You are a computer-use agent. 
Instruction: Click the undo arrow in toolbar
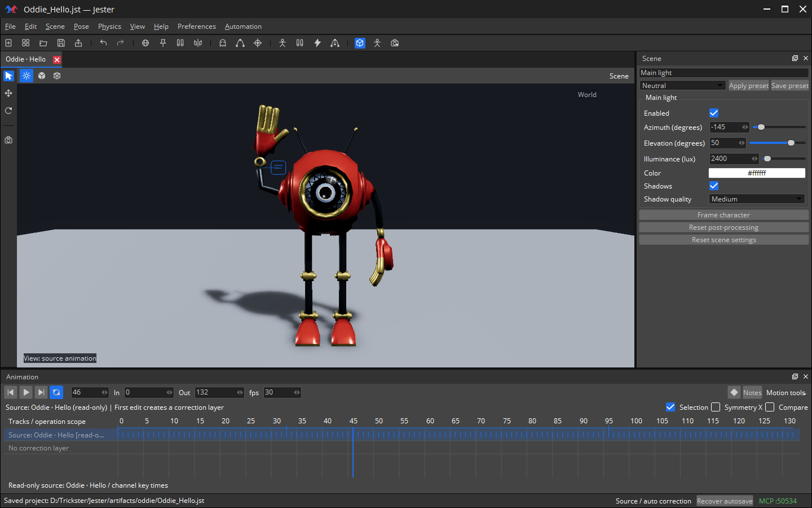pos(103,43)
